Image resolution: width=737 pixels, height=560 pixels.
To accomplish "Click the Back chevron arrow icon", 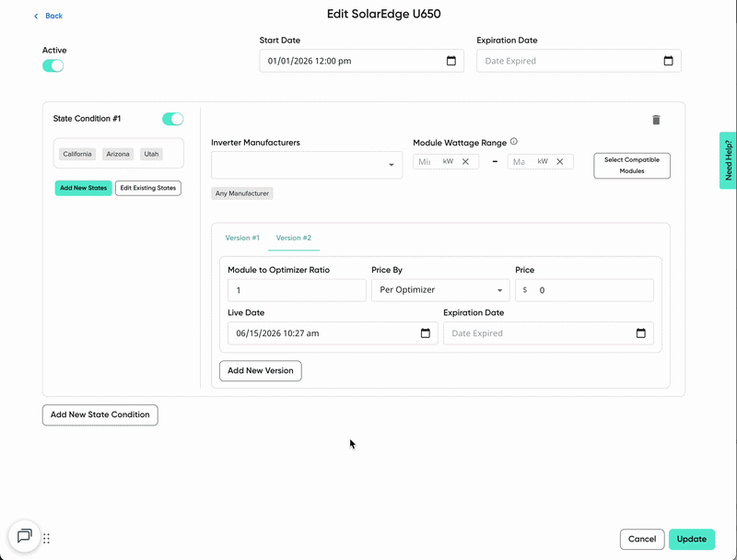I will [36, 16].
